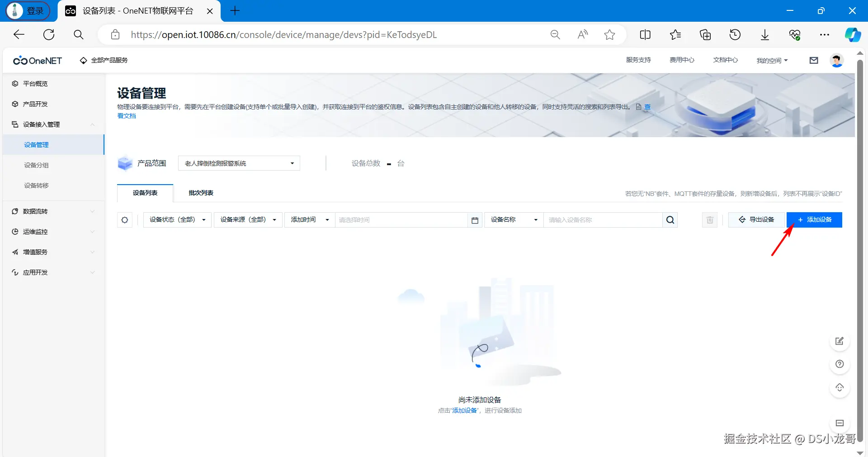This screenshot has width=868, height=457.
Task: Open the browser history icon
Action: click(735, 35)
